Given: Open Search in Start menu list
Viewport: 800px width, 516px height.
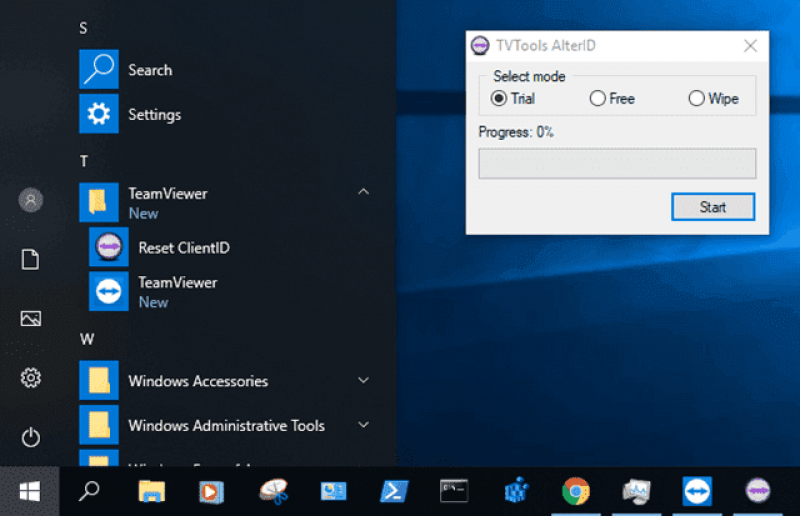Looking at the screenshot, I should tap(151, 70).
